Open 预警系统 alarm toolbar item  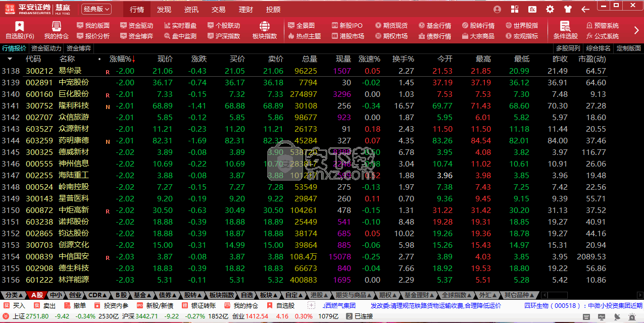tap(603, 25)
